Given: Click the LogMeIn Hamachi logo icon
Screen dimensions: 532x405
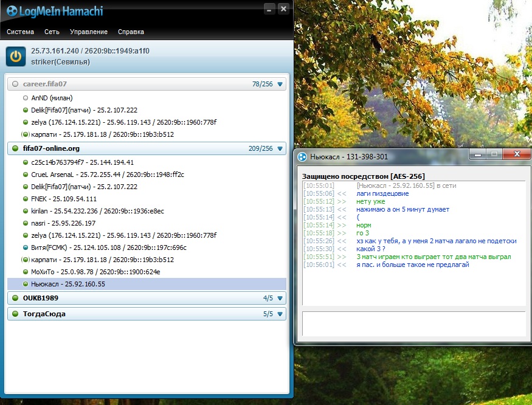Looking at the screenshot, I should pos(12,11).
